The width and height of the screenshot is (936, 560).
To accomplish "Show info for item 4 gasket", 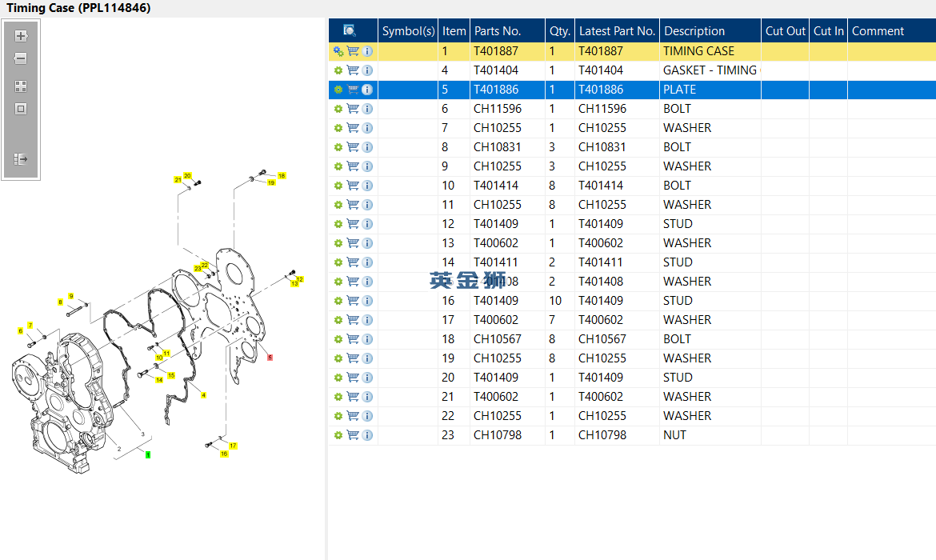I will 368,70.
